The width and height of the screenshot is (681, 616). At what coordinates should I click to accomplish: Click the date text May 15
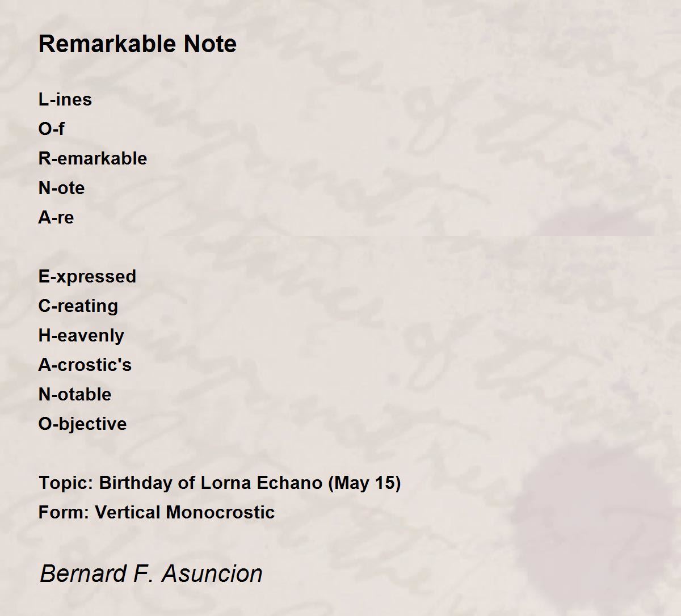(364, 483)
